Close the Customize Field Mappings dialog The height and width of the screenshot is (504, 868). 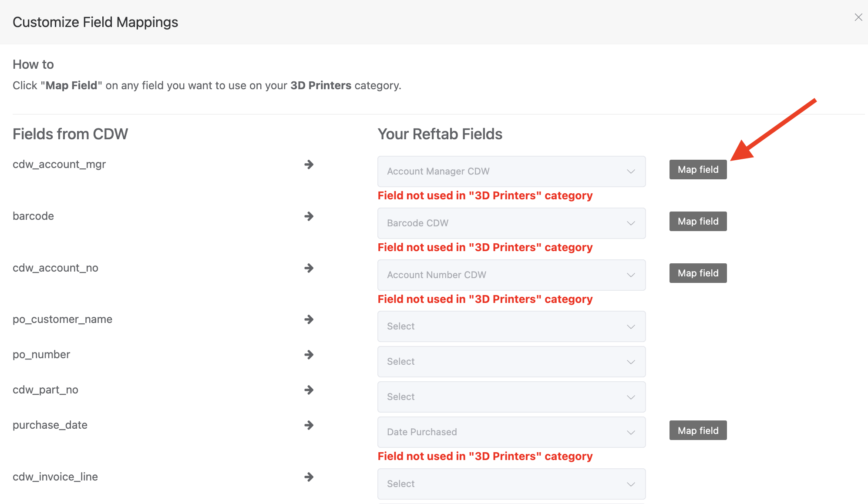(858, 17)
